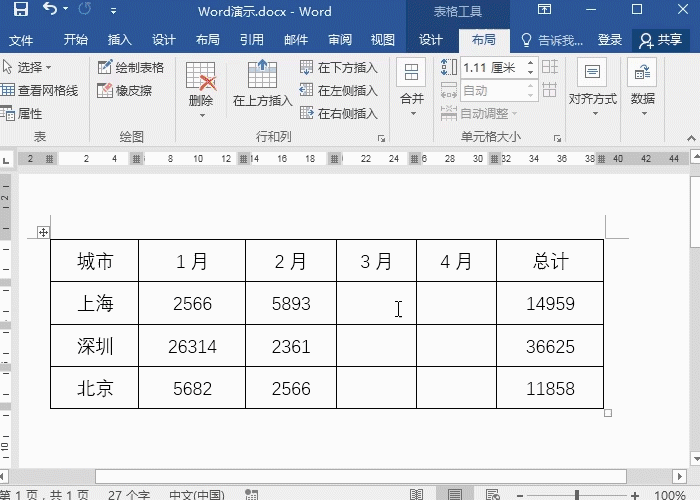Click the zoom in plus button
The height and width of the screenshot is (500, 700).
pos(635,495)
